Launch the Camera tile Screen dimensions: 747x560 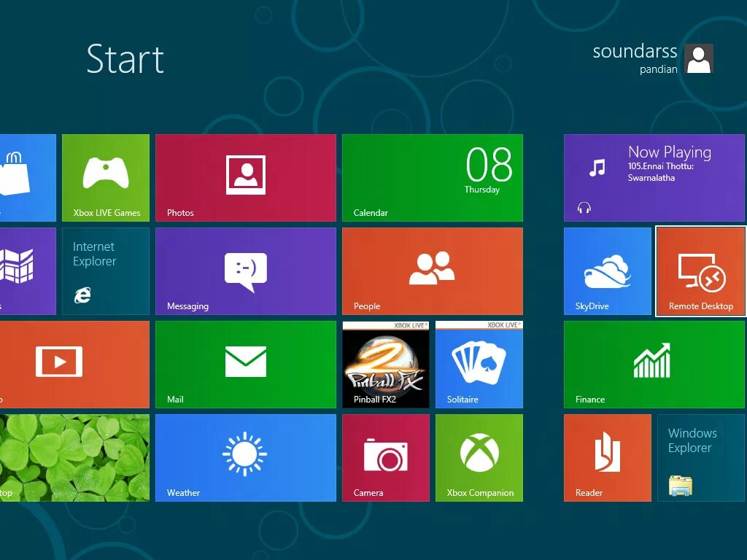click(386, 458)
